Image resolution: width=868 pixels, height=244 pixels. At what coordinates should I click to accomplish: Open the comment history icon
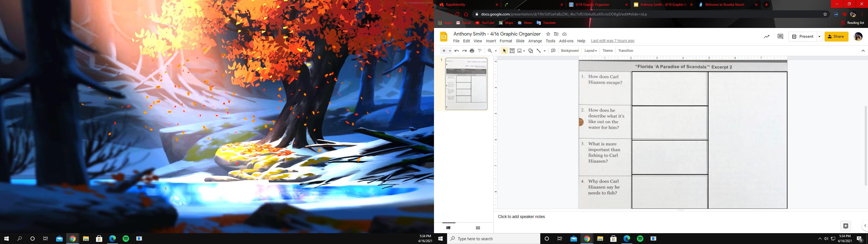point(780,36)
